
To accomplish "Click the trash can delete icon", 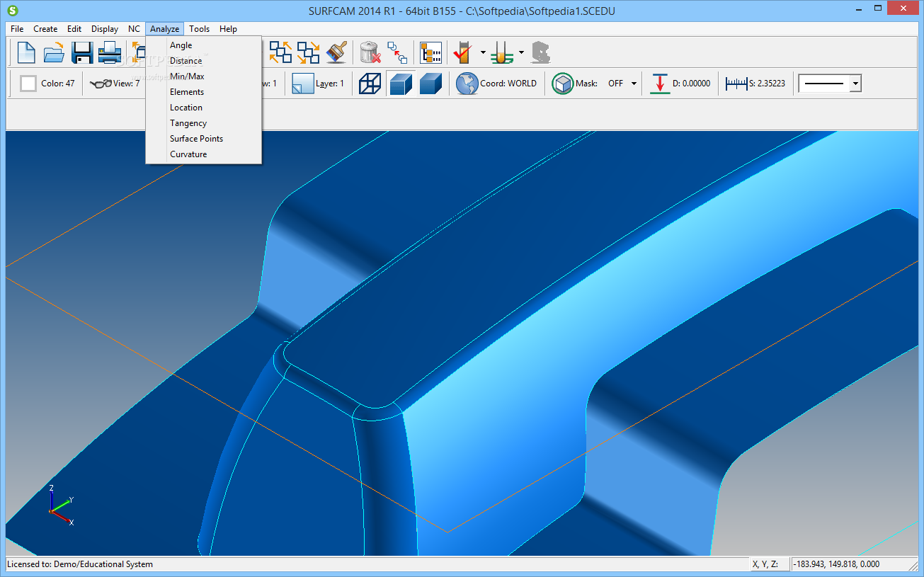I will [370, 52].
